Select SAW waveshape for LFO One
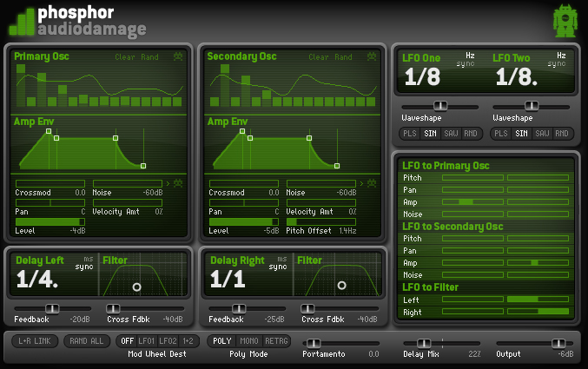This screenshot has height=369, width=588. (x=451, y=133)
